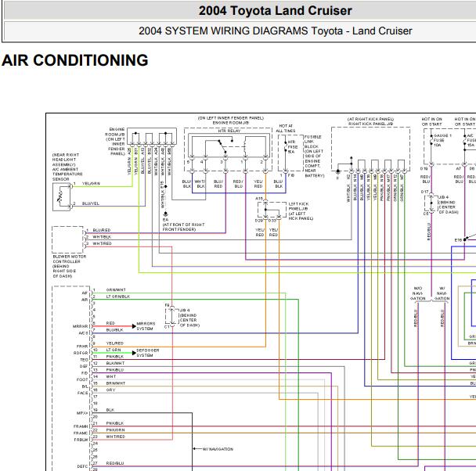This screenshot has width=476, height=471.
Task: Click the "WHT/RED" wire label at pin 23
Action: [115, 437]
